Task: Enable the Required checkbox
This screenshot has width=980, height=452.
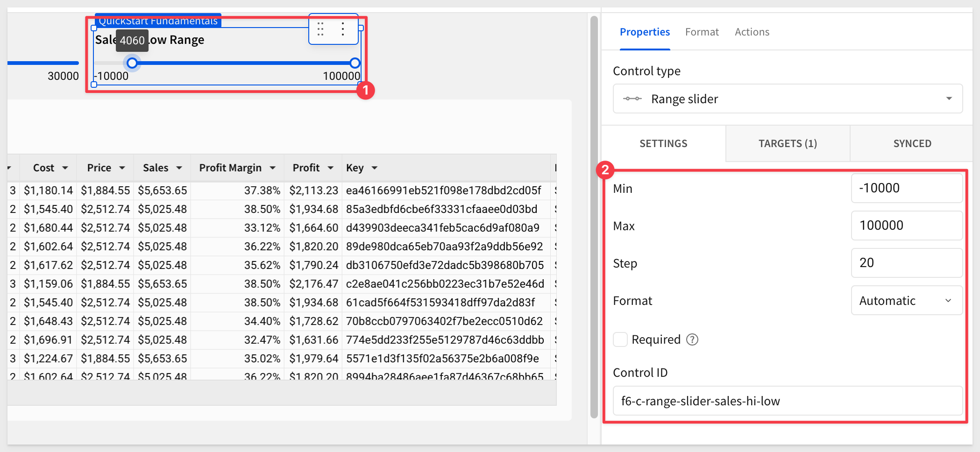Action: pyautogui.click(x=620, y=339)
